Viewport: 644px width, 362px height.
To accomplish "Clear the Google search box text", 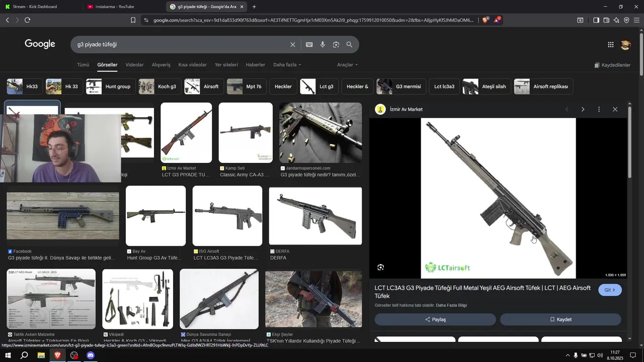I will (293, 45).
